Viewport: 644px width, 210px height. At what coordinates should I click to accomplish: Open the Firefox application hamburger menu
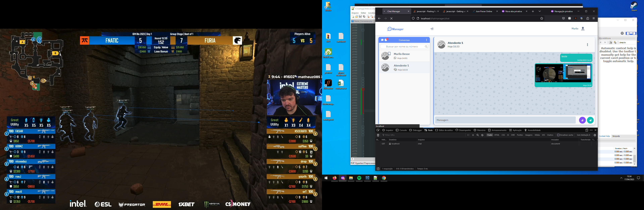point(594,18)
